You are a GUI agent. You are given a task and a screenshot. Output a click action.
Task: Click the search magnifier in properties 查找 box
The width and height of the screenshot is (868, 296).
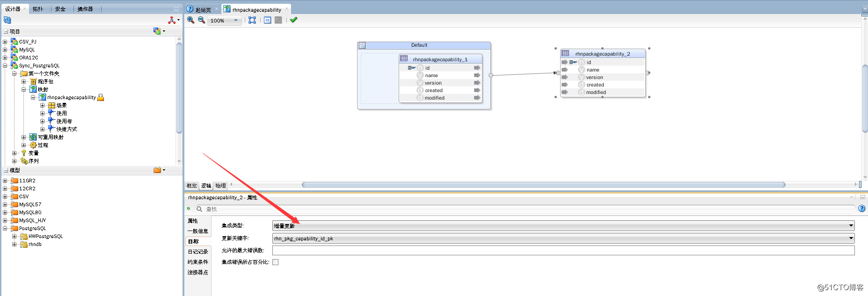click(x=199, y=209)
